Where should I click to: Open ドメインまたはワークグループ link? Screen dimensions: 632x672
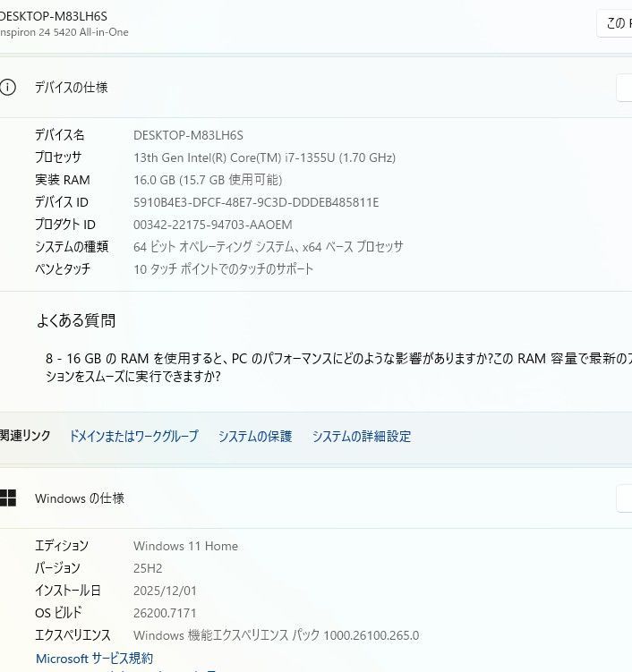click(133, 436)
